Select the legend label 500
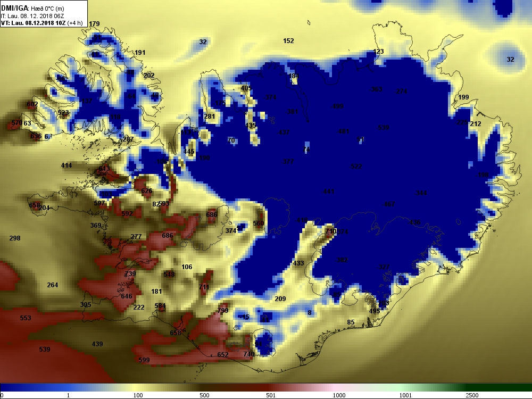This screenshot has height=399, width=532. 204,395
